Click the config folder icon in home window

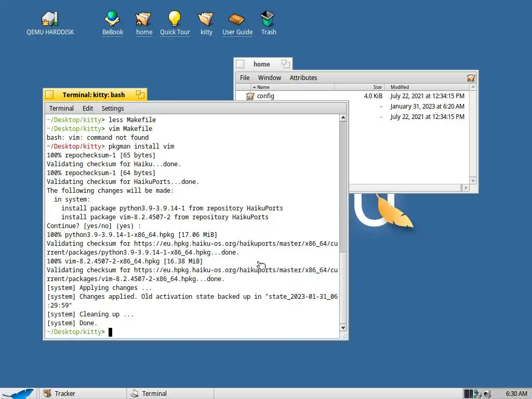(x=250, y=96)
